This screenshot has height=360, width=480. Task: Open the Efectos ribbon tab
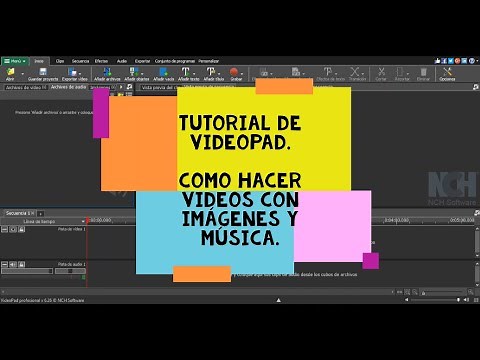click(x=101, y=61)
